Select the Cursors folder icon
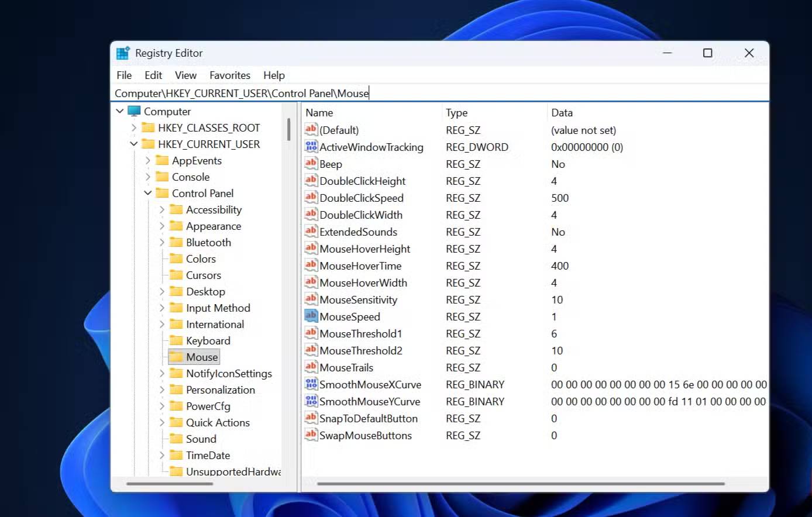The image size is (812, 517). click(176, 275)
